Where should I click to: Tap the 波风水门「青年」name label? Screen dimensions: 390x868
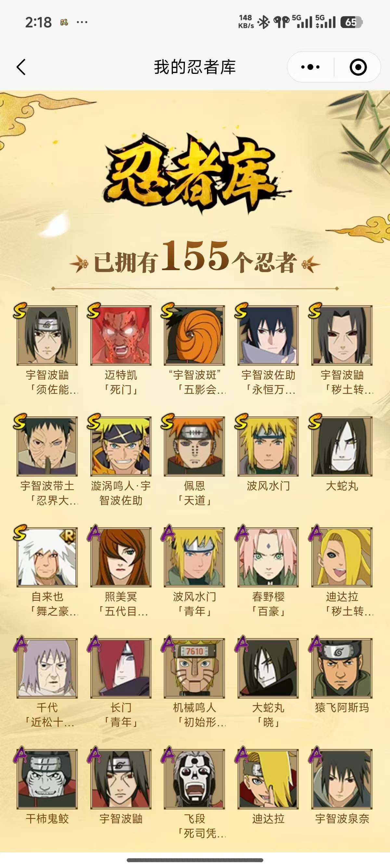coord(194,603)
